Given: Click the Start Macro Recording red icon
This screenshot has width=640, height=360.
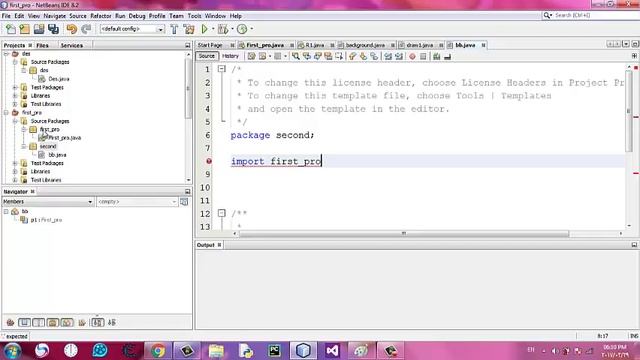Looking at the screenshot, I should 412,56.
